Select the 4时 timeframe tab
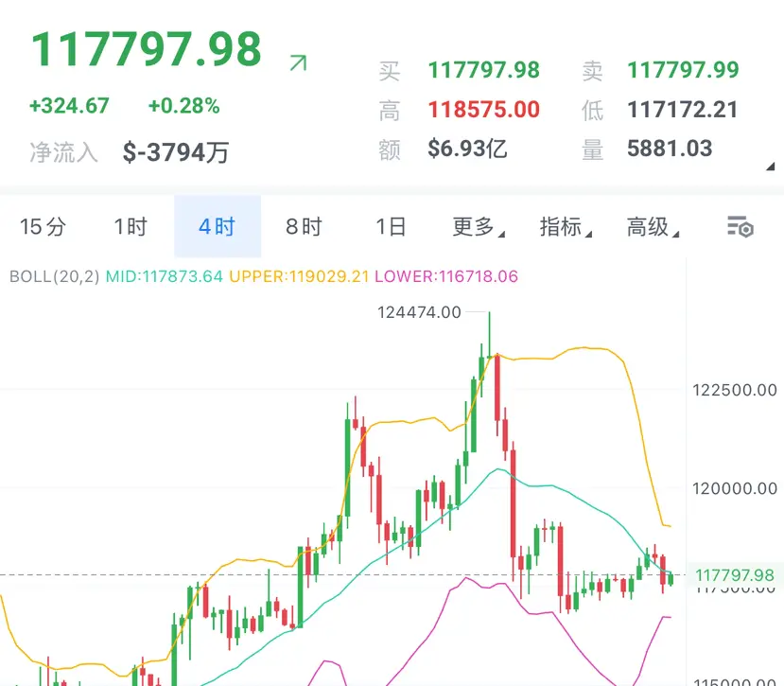Image resolution: width=784 pixels, height=686 pixels. (217, 227)
